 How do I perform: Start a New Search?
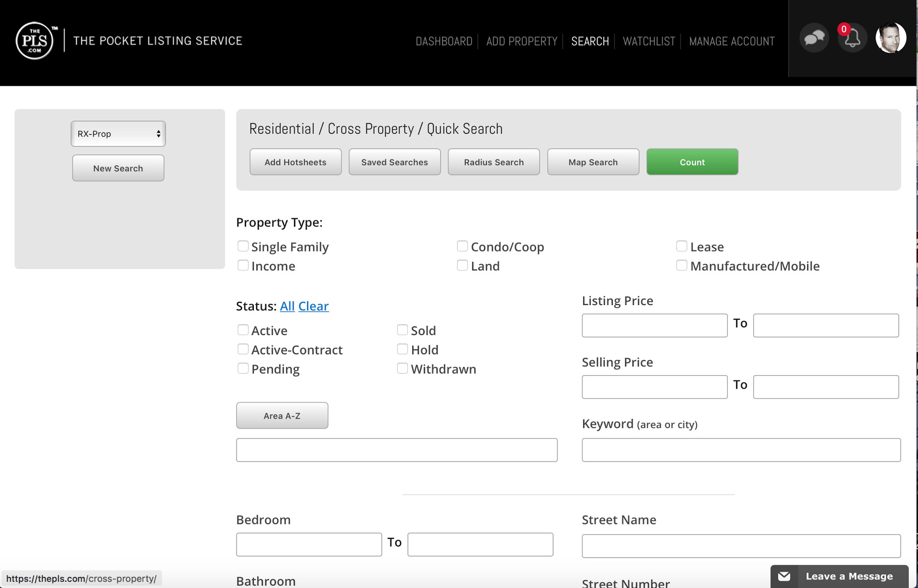tap(118, 168)
